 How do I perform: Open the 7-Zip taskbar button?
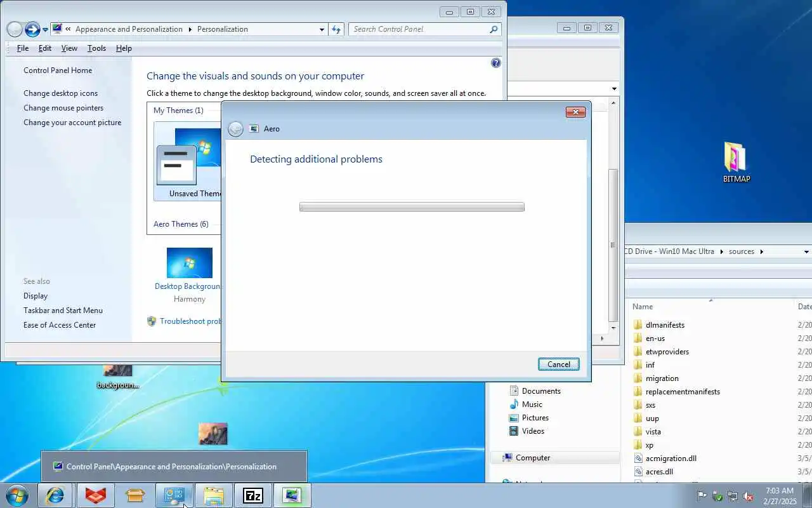pyautogui.click(x=253, y=495)
